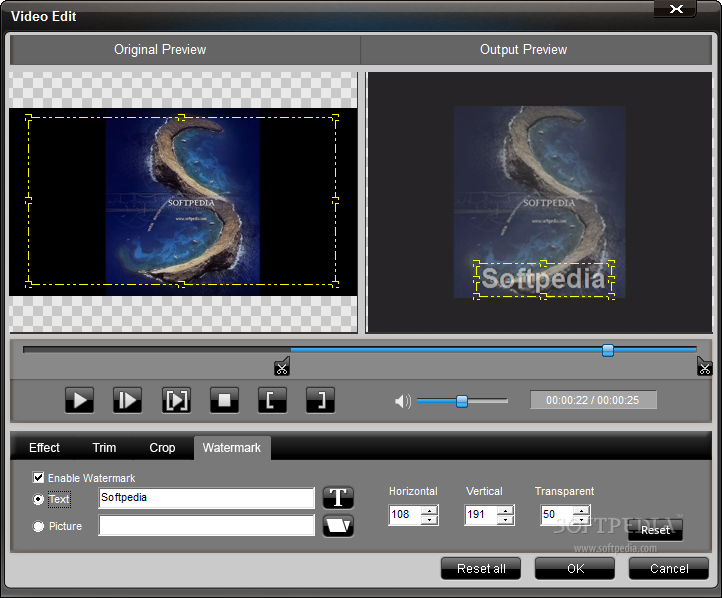Screen dimensions: 722x598
Task: Click the watermark text input field
Action: pyautogui.click(x=206, y=498)
